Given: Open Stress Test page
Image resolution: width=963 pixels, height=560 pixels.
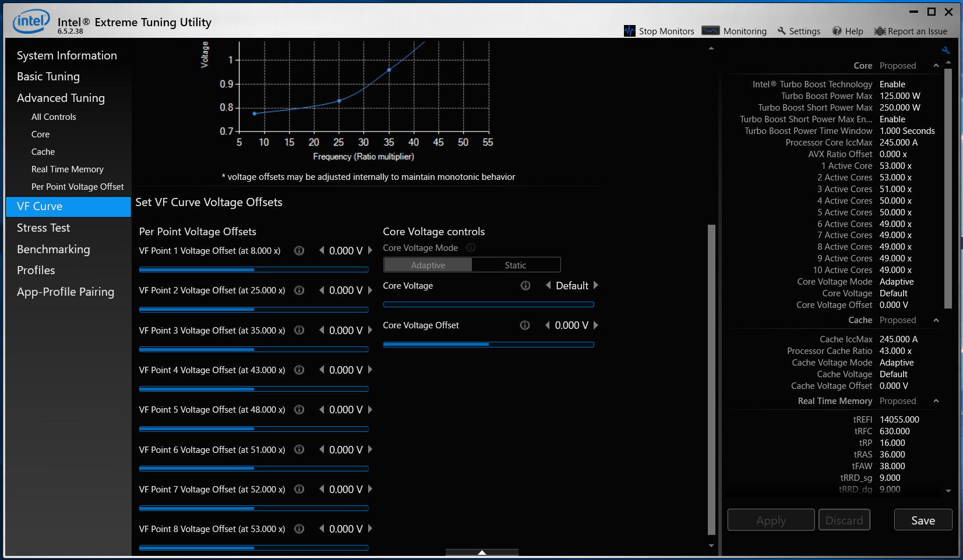Looking at the screenshot, I should 44,228.
